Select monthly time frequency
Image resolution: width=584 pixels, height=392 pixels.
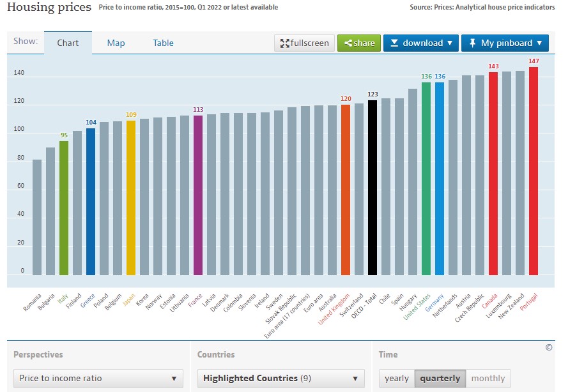pos(488,378)
